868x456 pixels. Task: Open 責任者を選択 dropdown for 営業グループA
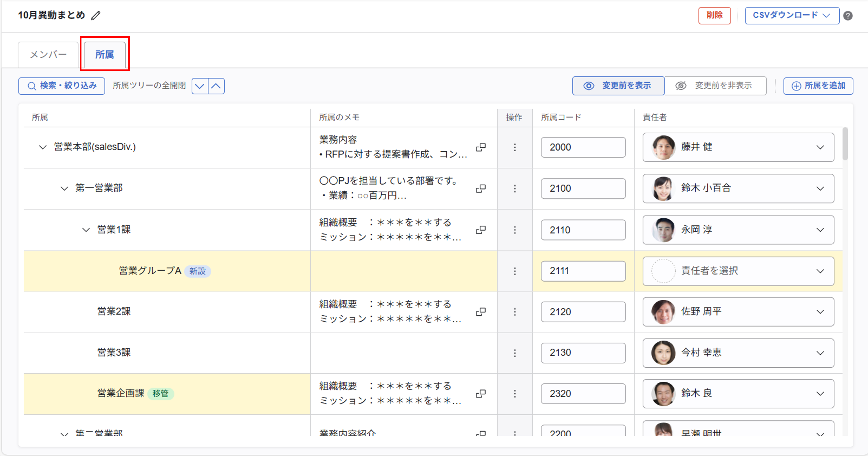738,271
